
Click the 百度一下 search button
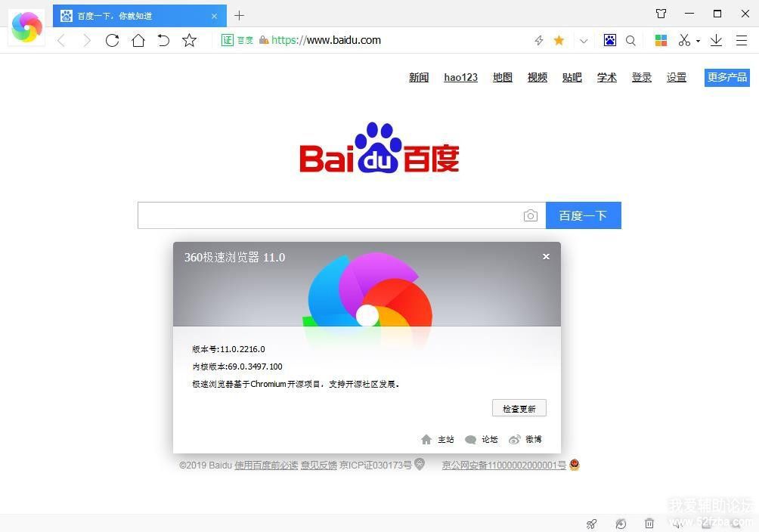584,215
